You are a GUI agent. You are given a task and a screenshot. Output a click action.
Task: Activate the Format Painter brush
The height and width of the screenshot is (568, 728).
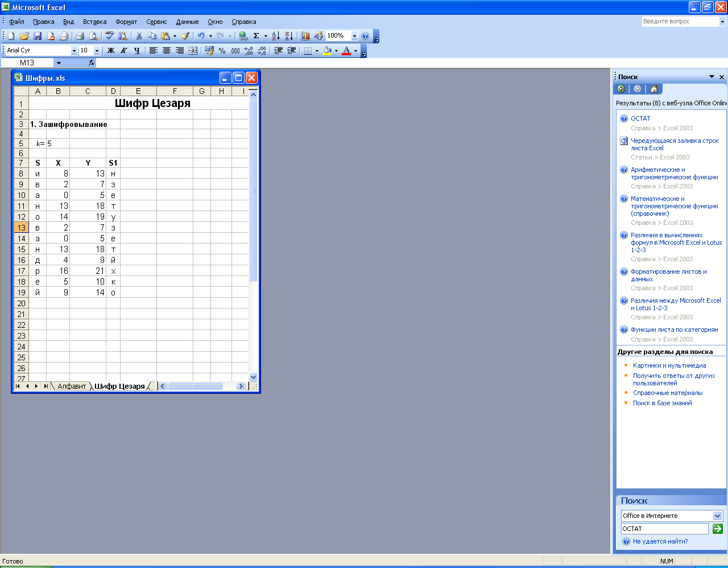click(185, 36)
